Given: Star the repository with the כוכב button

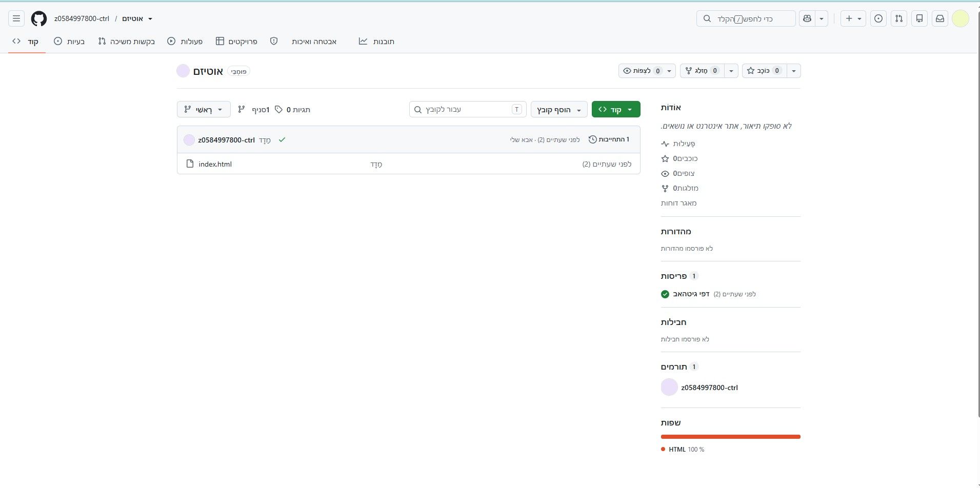Looking at the screenshot, I should pos(764,71).
